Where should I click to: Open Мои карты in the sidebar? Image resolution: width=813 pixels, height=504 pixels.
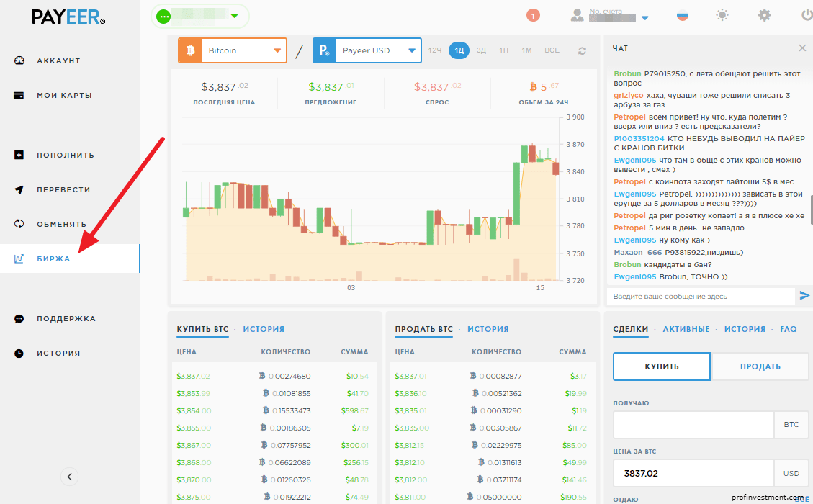(x=64, y=96)
